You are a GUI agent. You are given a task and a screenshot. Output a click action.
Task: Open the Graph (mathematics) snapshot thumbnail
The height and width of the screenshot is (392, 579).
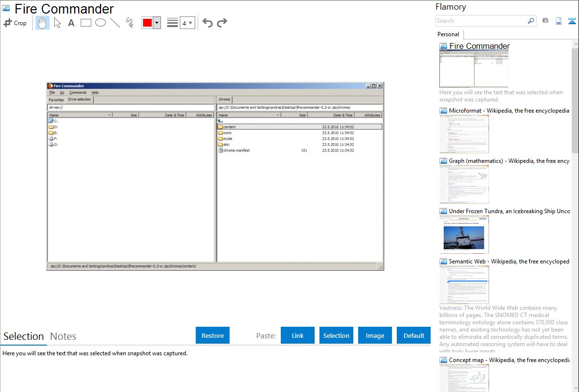[x=464, y=184]
